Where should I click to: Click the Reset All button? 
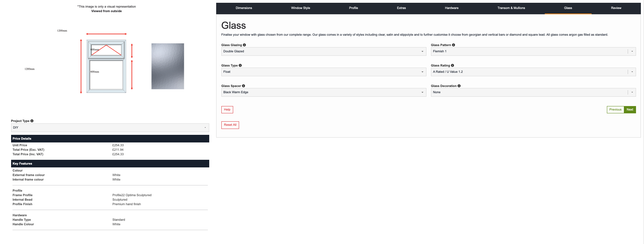(x=230, y=125)
